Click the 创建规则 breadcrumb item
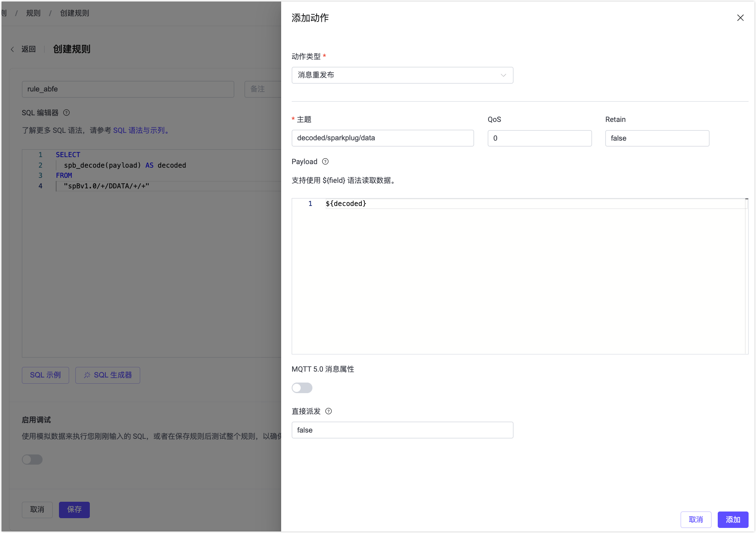 (74, 13)
